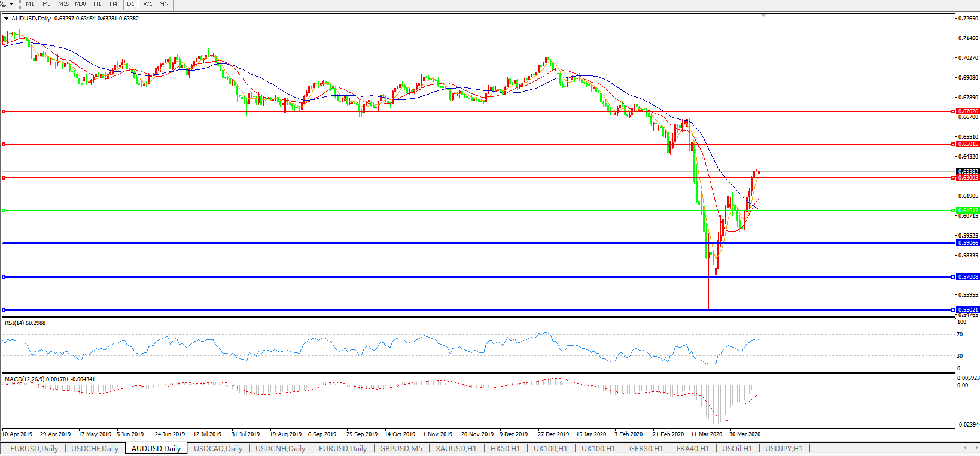Toggle the H4 timeframe button
The image size is (980, 456).
coord(114,4)
